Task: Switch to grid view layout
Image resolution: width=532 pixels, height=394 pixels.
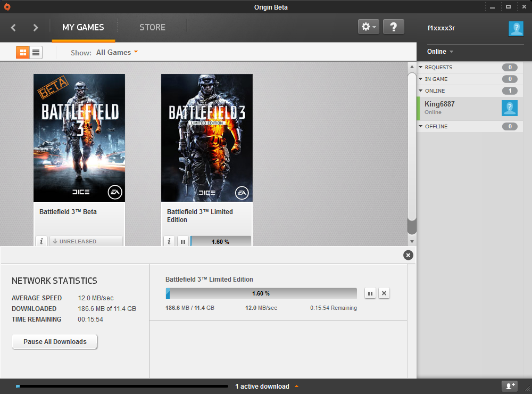Action: coord(22,52)
